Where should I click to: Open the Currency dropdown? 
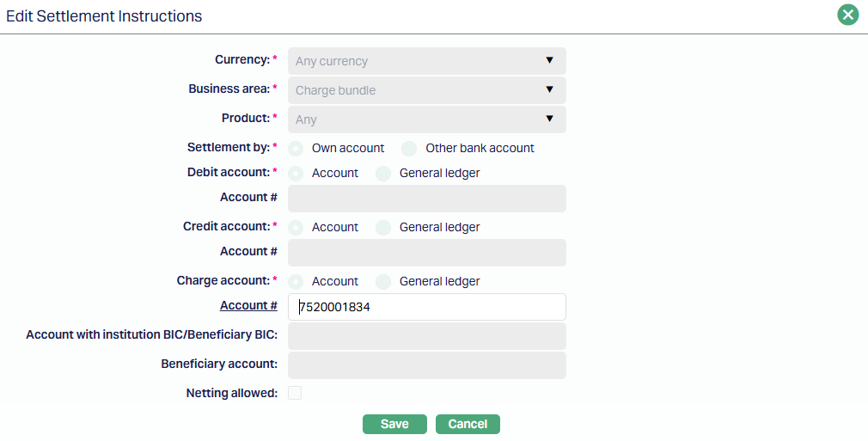(x=426, y=61)
